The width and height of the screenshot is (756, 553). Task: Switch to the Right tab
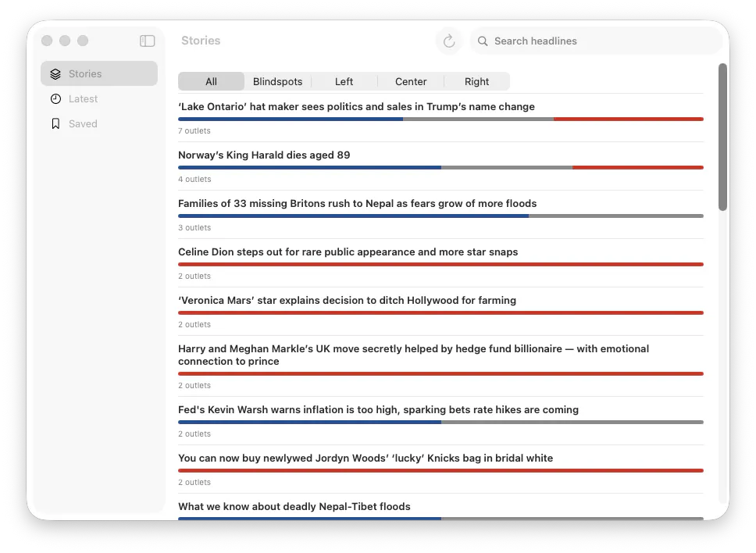(x=477, y=81)
